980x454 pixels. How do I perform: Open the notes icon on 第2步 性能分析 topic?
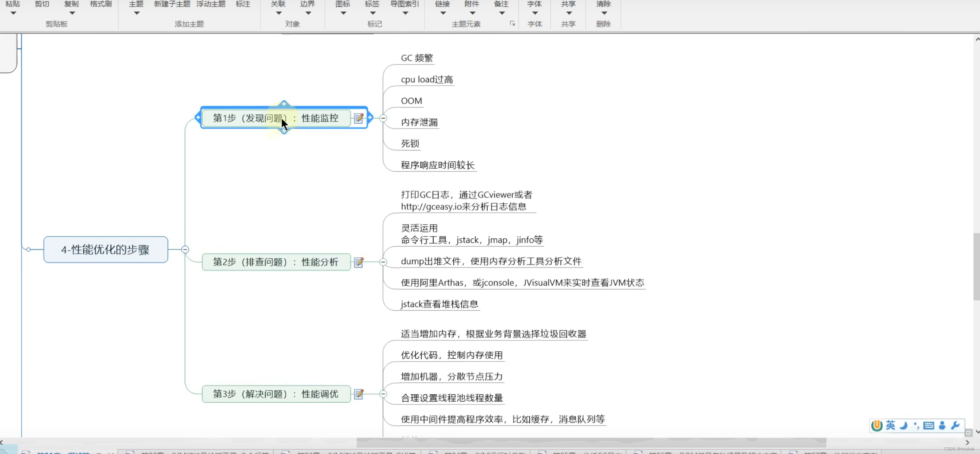click(x=359, y=262)
